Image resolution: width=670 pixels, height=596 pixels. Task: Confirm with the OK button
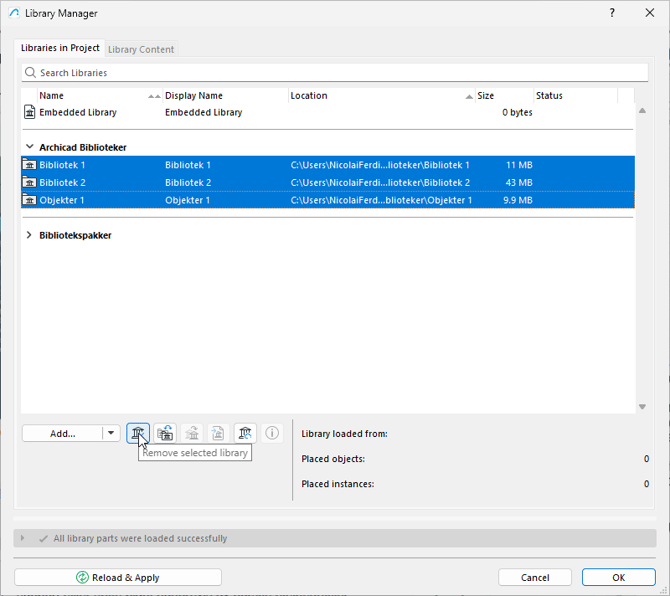click(x=618, y=577)
